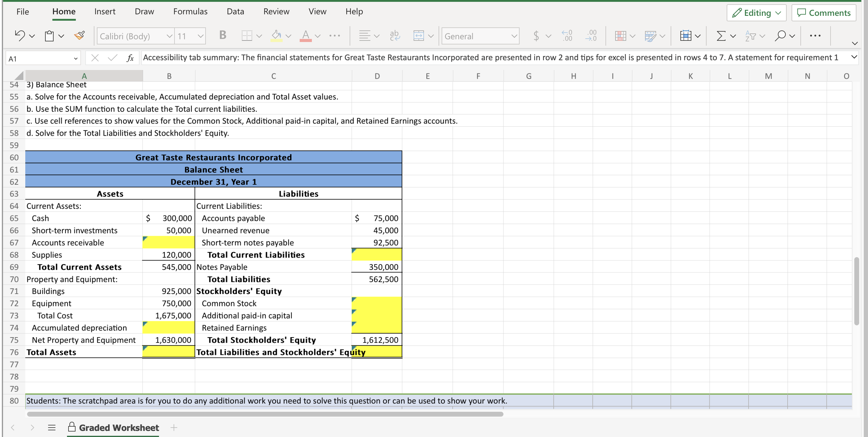The width and height of the screenshot is (868, 437).
Task: Add a new worksheet with plus button
Action: click(x=174, y=428)
